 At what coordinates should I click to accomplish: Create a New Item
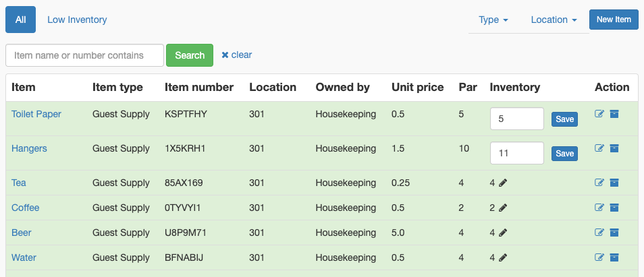pos(614,20)
